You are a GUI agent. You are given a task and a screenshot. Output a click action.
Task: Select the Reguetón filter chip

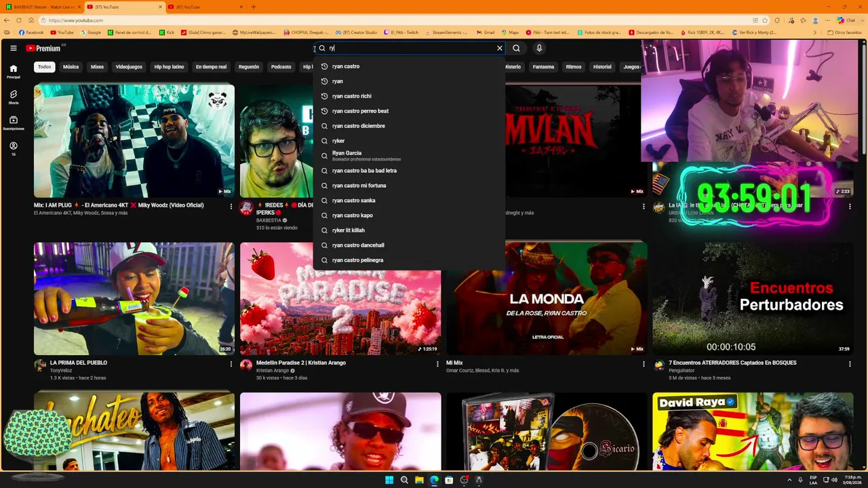point(249,67)
